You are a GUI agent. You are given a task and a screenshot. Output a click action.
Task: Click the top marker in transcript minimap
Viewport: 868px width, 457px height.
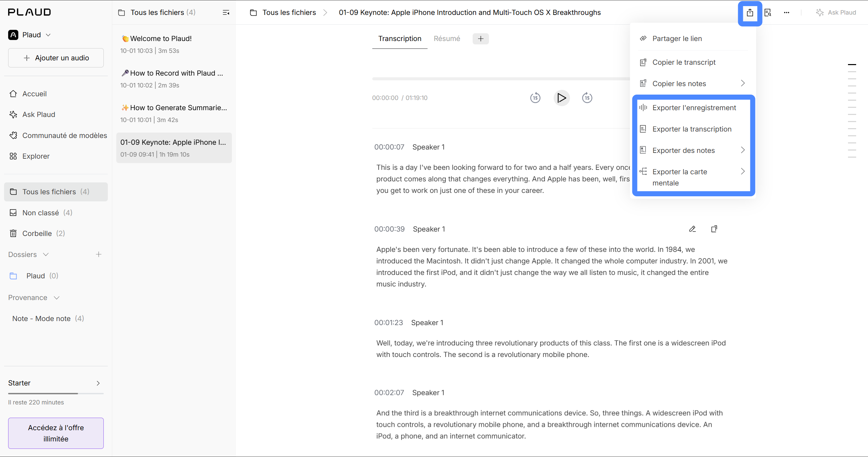coord(852,64)
